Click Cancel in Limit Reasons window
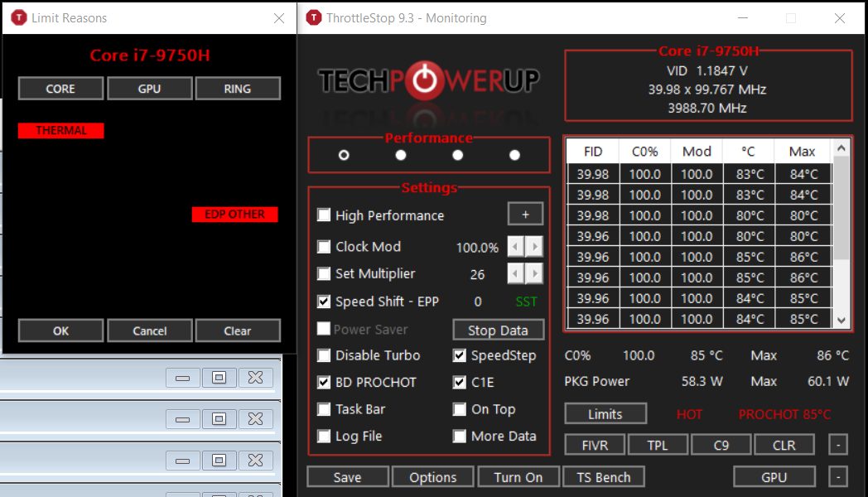 (x=149, y=331)
